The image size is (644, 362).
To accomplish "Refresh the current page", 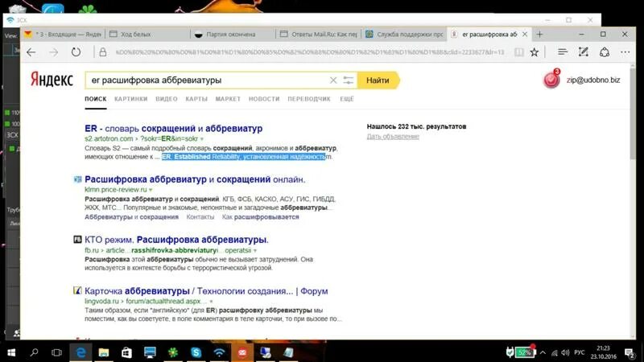I will coord(76,52).
